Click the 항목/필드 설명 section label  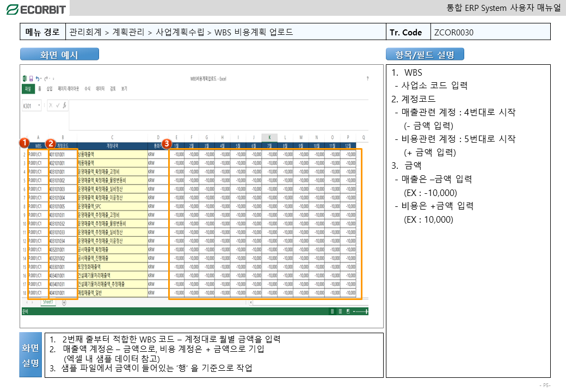click(x=425, y=54)
